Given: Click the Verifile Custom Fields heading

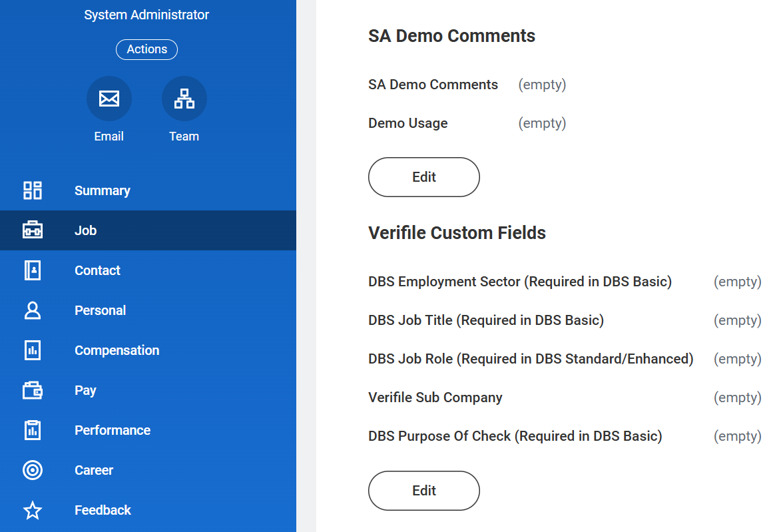Looking at the screenshot, I should point(457,233).
